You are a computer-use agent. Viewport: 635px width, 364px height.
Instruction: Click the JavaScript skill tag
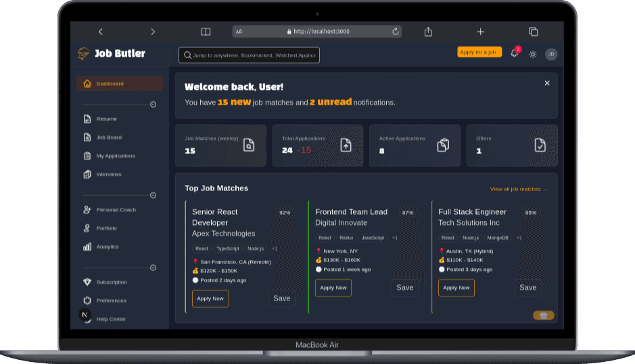373,238
